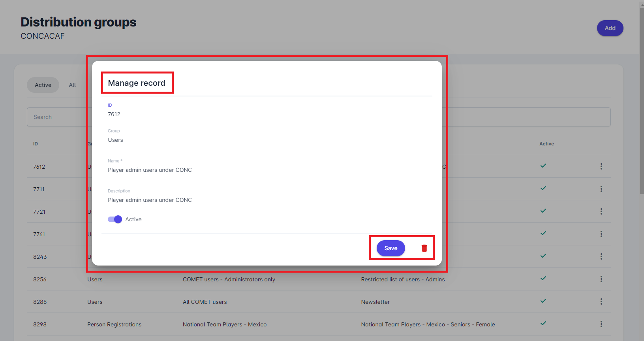Open the three-dot menu for row 7761

(601, 234)
